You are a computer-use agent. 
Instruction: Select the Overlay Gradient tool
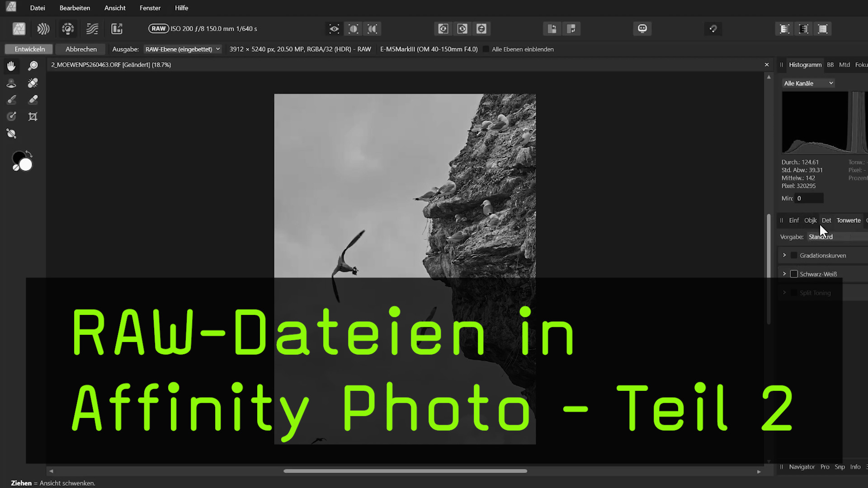pyautogui.click(x=11, y=133)
